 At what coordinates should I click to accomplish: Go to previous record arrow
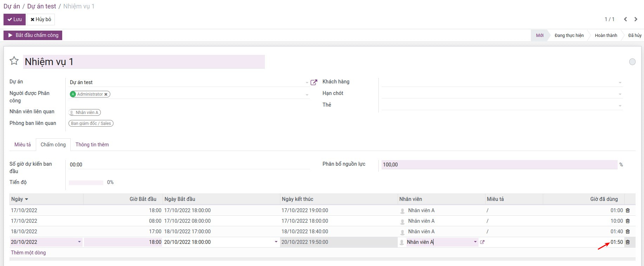pyautogui.click(x=625, y=19)
